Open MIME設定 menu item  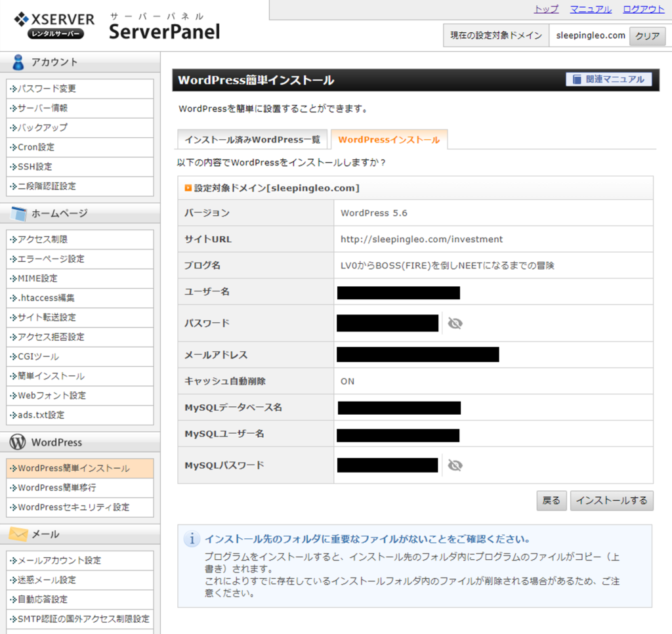pos(80,278)
